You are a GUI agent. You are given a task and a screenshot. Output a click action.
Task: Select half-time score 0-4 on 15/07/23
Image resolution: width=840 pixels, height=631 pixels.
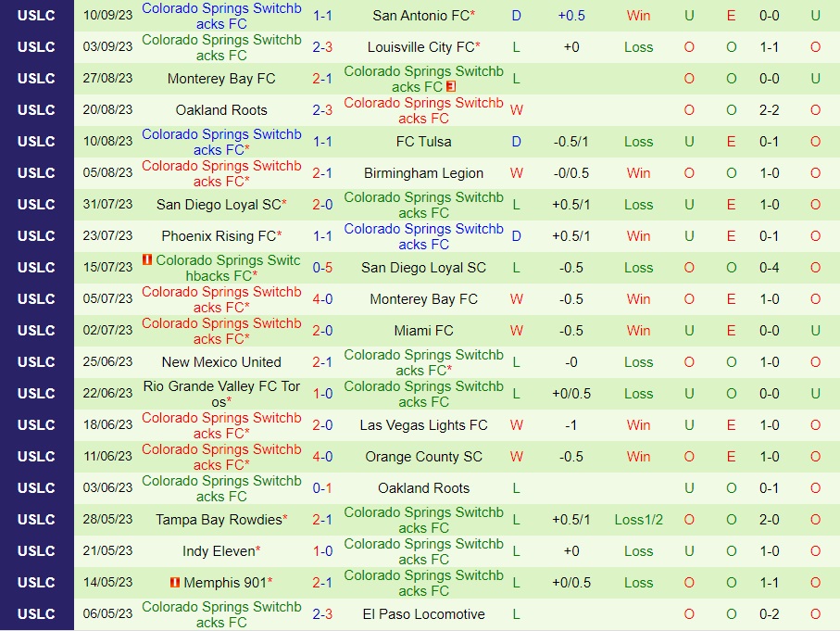pos(770,268)
